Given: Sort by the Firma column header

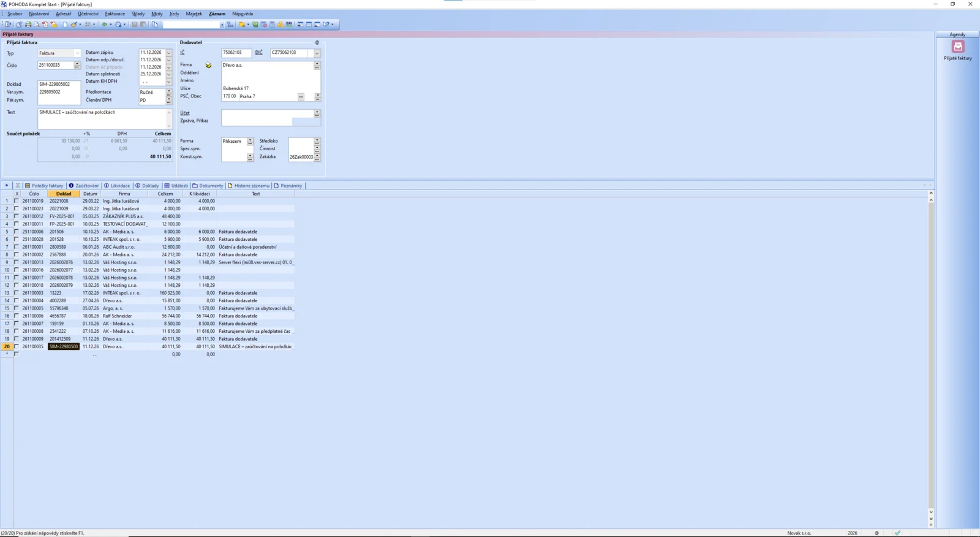Looking at the screenshot, I should (124, 194).
